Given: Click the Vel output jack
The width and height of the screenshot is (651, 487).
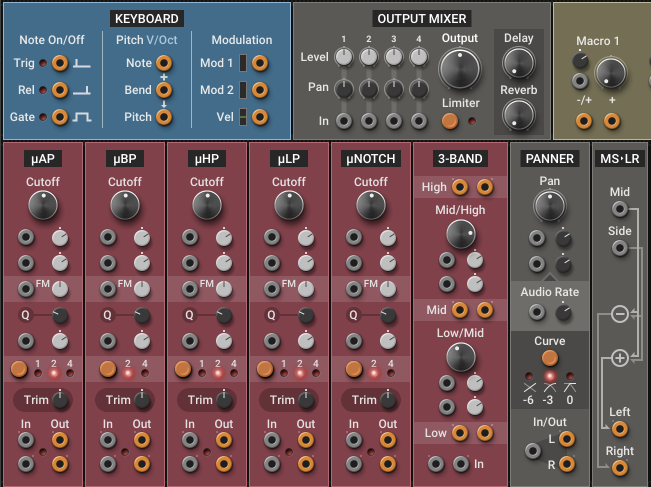Looking at the screenshot, I should click(x=260, y=117).
